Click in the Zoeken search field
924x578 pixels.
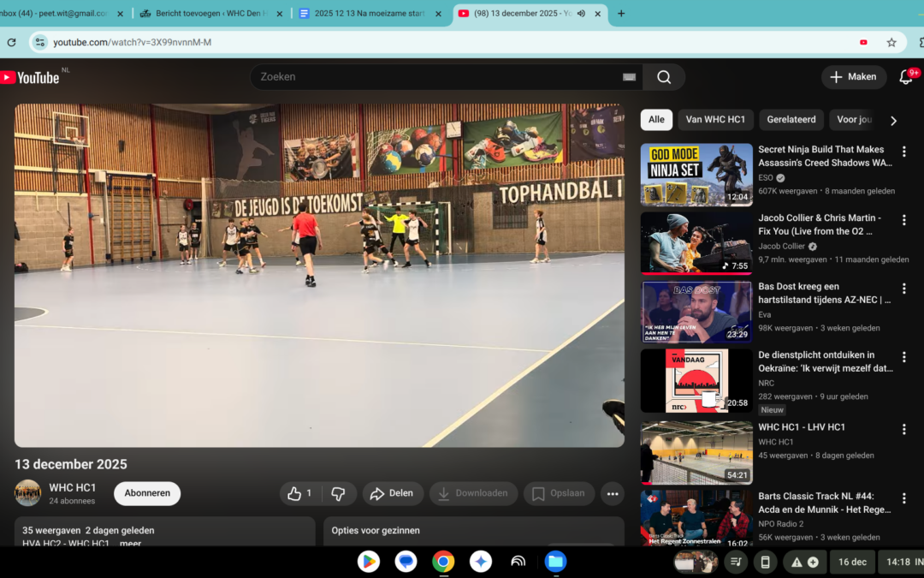pyautogui.click(x=436, y=77)
